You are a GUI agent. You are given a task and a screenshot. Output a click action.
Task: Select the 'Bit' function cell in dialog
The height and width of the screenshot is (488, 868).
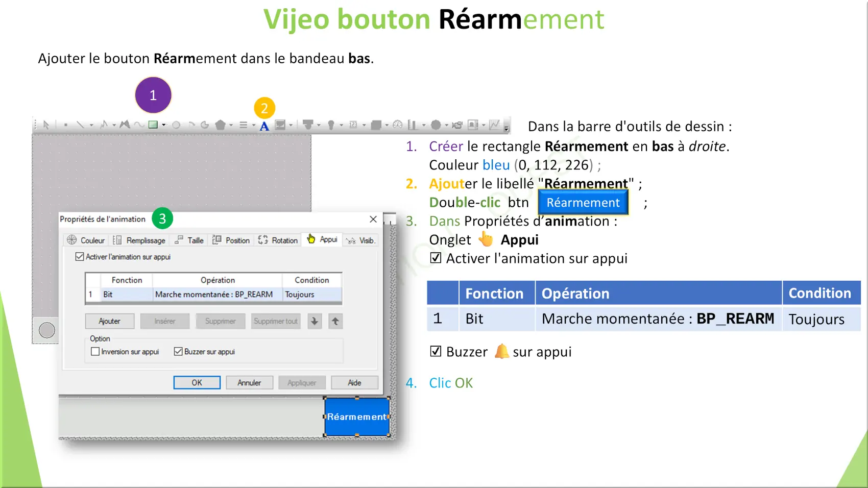(126, 295)
